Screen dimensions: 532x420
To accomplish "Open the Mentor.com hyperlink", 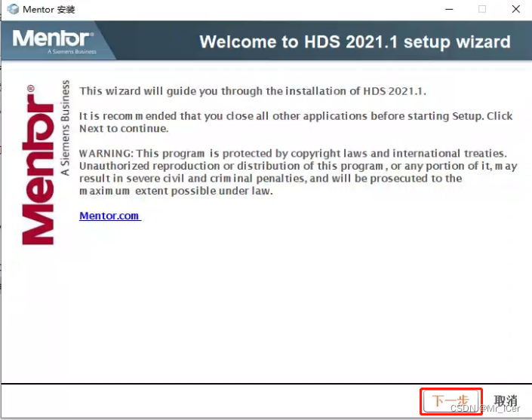I will (109, 216).
